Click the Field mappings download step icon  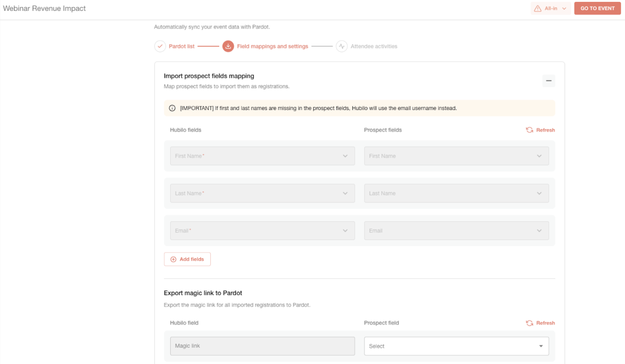[x=228, y=46]
